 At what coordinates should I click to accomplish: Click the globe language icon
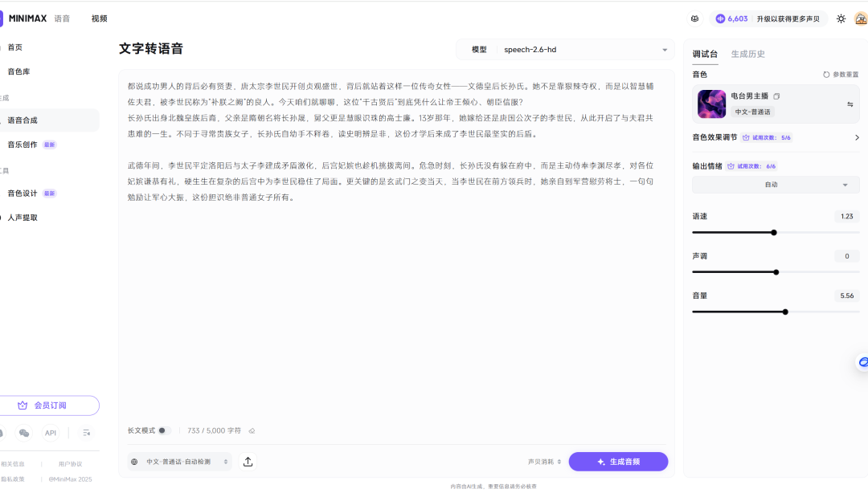pos(134,462)
